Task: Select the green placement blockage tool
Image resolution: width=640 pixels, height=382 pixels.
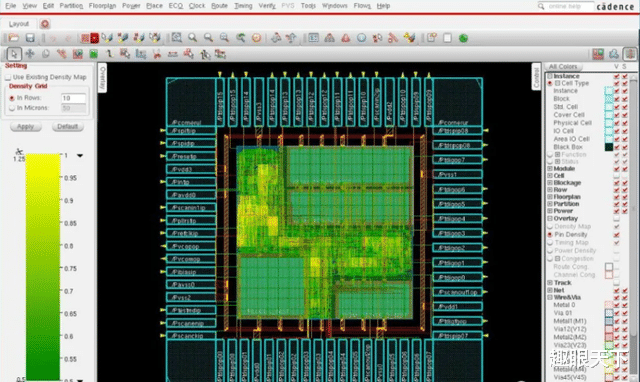Action: tap(93, 54)
